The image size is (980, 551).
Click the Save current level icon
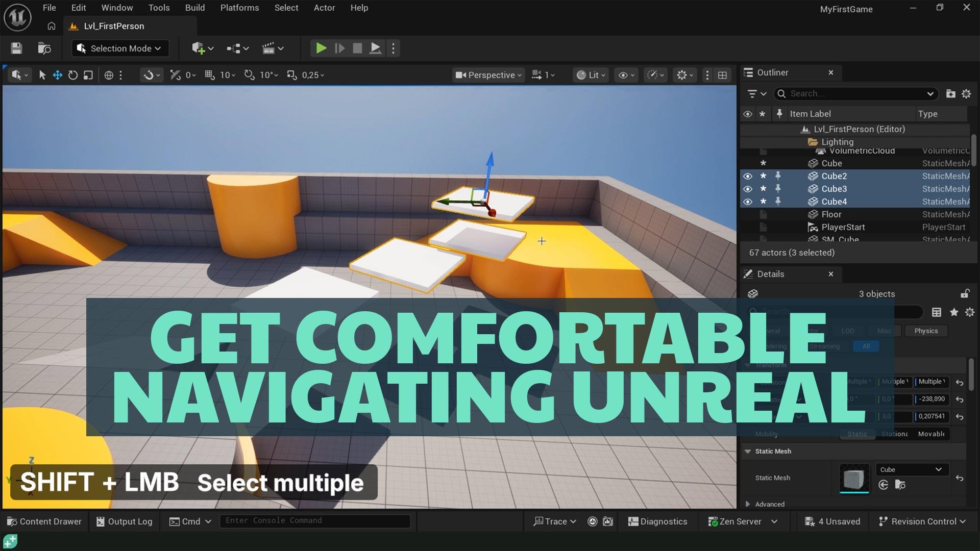click(x=16, y=48)
